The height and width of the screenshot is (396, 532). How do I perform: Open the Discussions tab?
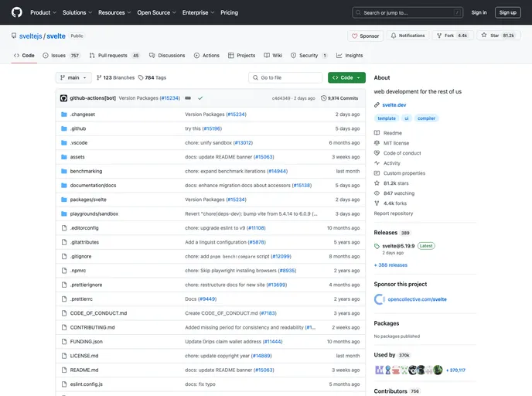(x=167, y=56)
